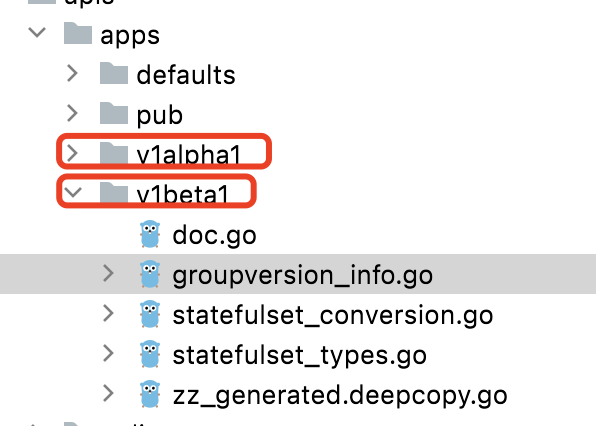Expand statefulset_conversion.go structure chevron

coord(108,314)
